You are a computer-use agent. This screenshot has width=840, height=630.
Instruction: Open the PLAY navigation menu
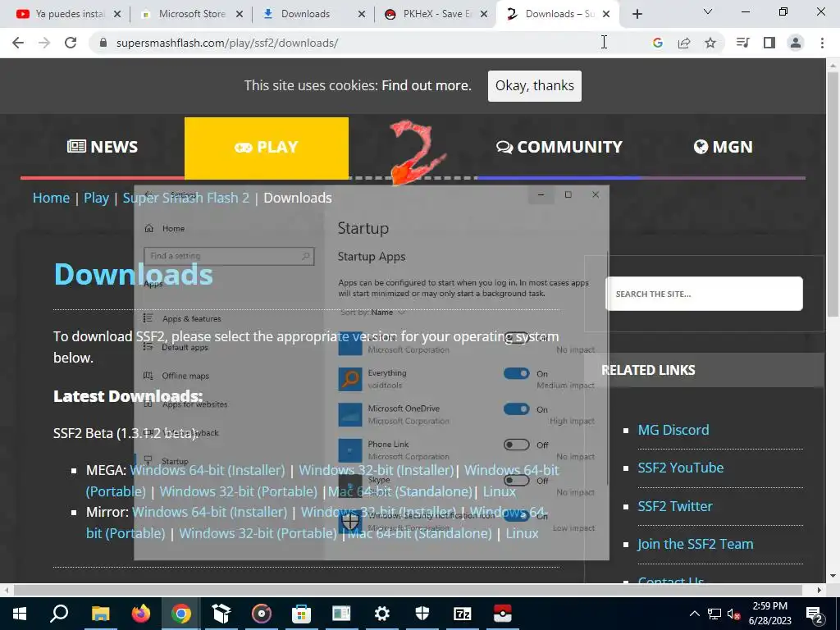pyautogui.click(x=267, y=147)
